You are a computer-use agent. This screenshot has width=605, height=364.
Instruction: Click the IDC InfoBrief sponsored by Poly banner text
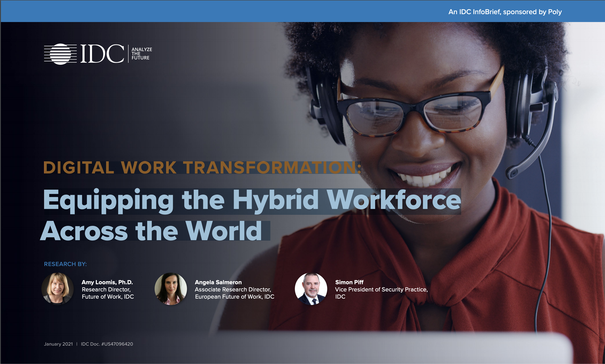[x=505, y=12]
